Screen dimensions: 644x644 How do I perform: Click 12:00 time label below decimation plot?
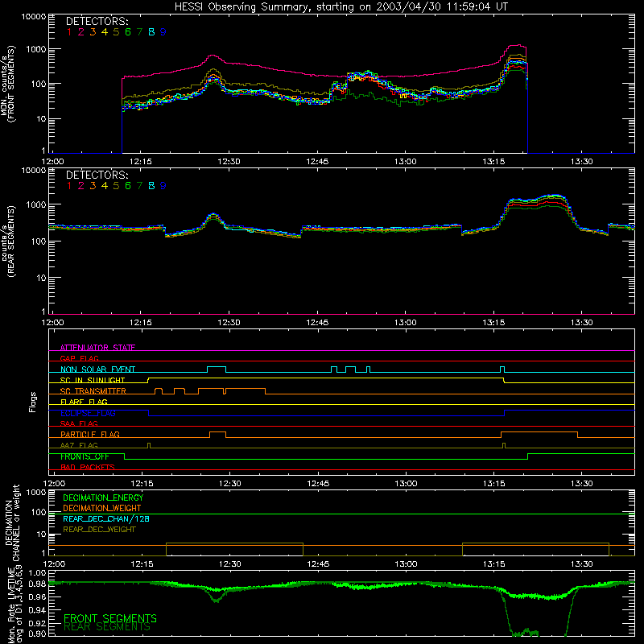53,564
